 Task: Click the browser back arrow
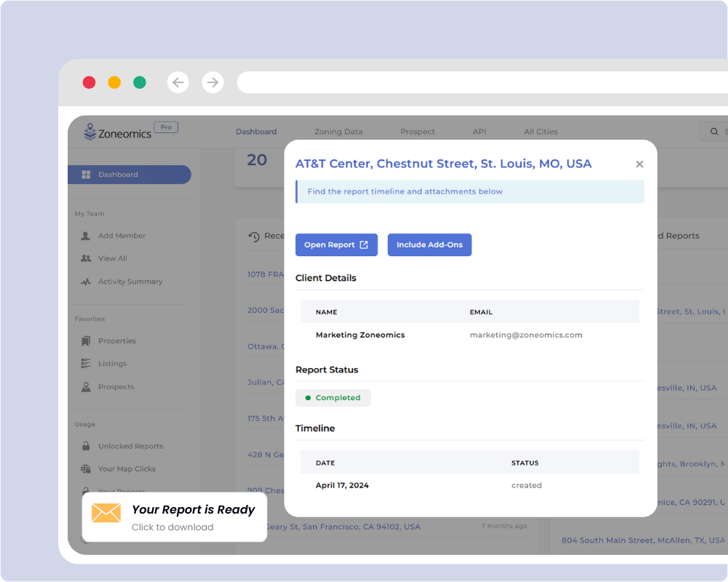[x=178, y=82]
